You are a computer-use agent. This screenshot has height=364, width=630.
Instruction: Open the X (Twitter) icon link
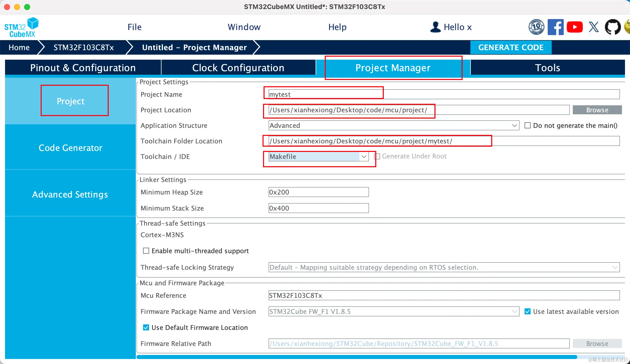pyautogui.click(x=594, y=27)
